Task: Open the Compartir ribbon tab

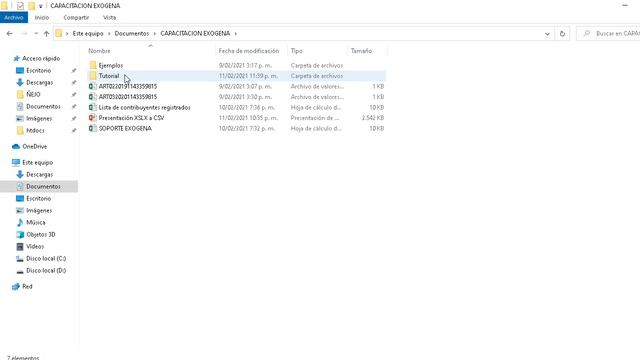Action: [x=76, y=18]
